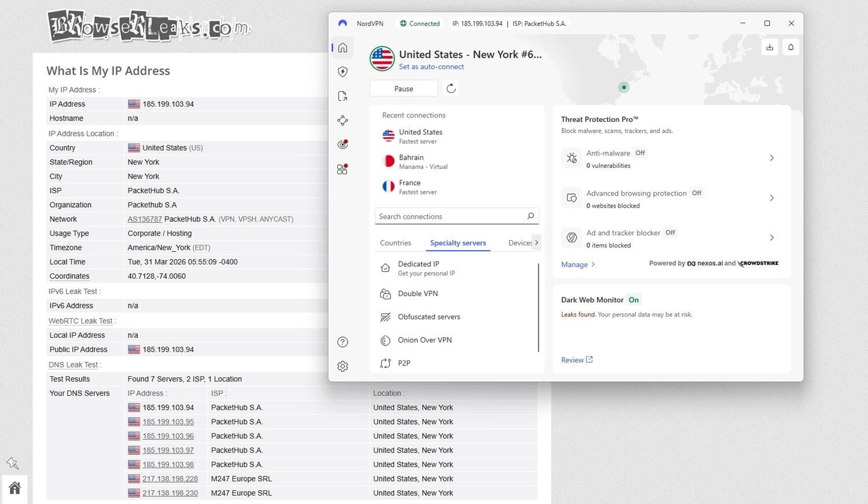Click Set as auto-connect link
868x504 pixels.
(x=432, y=67)
